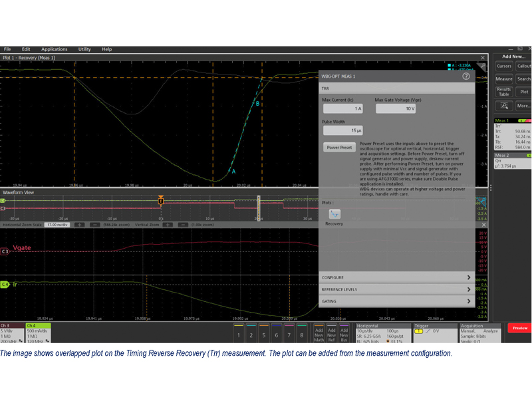Close the Recovery plot view
Image resolution: width=532 pixels, height=399 pixels.
(x=483, y=58)
